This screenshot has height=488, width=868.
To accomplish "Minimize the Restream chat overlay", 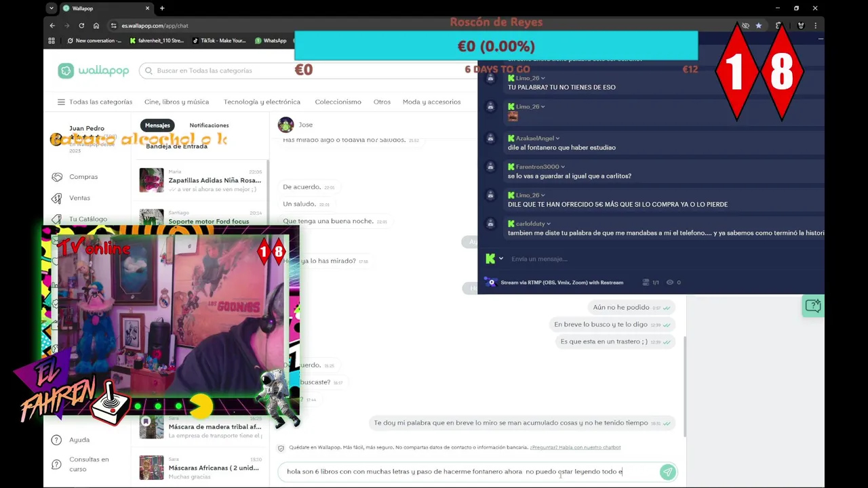I will coord(821,39).
